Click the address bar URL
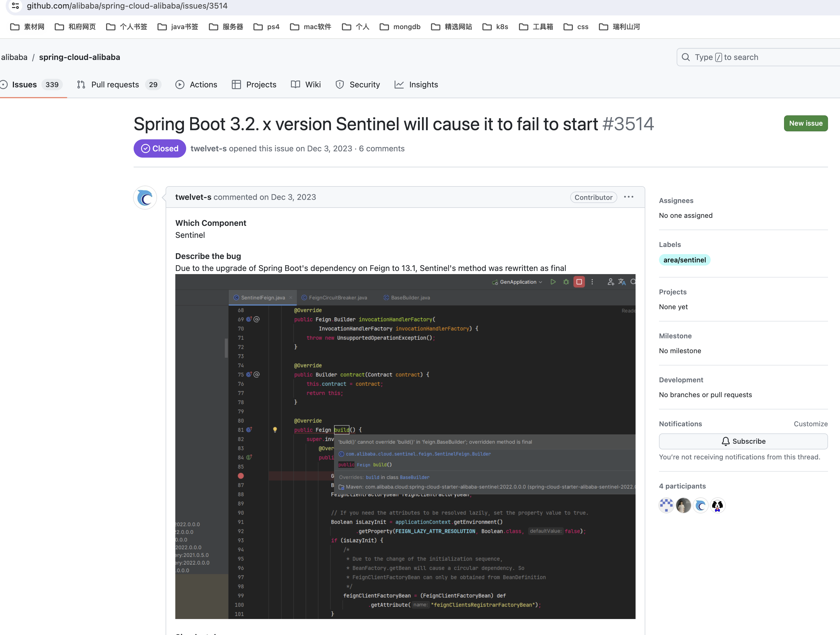This screenshot has height=635, width=840. [x=127, y=6]
